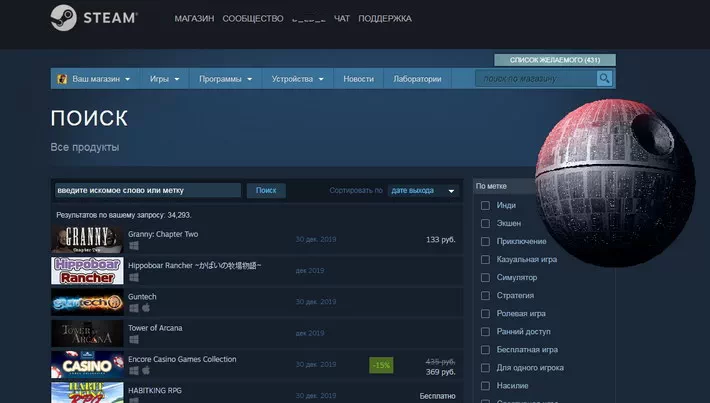Screen dimensions: 710x403
Task: Click the 133 руб. price
Action: 441,240
